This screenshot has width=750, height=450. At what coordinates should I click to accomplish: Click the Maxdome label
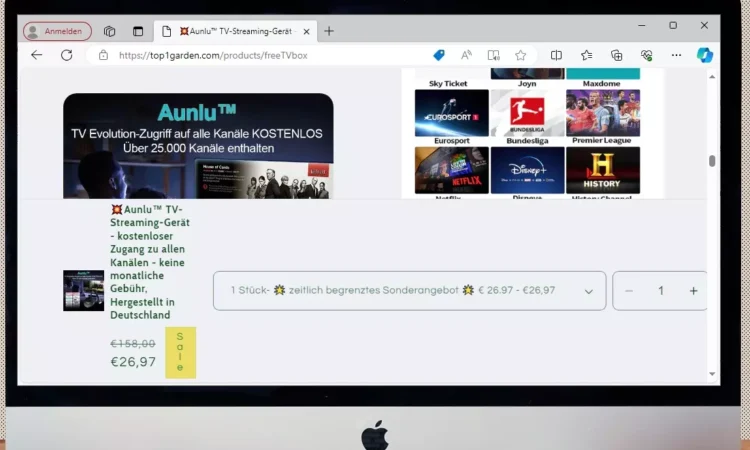(601, 84)
